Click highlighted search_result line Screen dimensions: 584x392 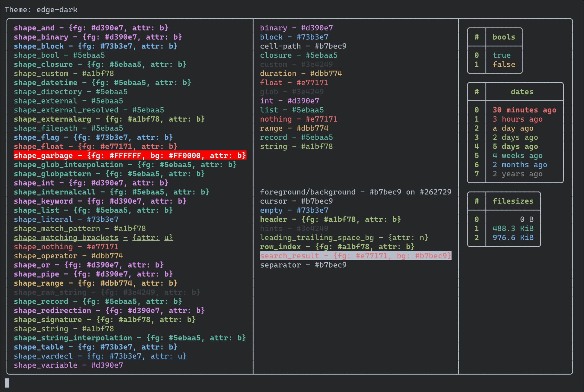pos(356,256)
